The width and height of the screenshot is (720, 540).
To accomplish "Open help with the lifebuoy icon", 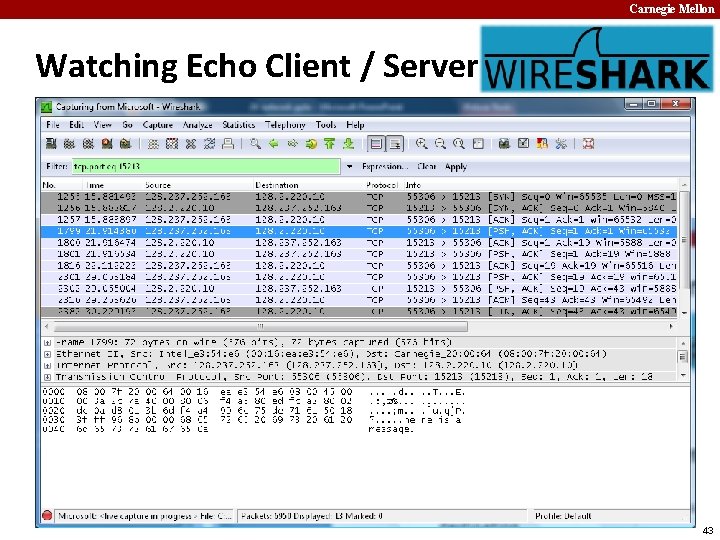I will tap(588, 144).
